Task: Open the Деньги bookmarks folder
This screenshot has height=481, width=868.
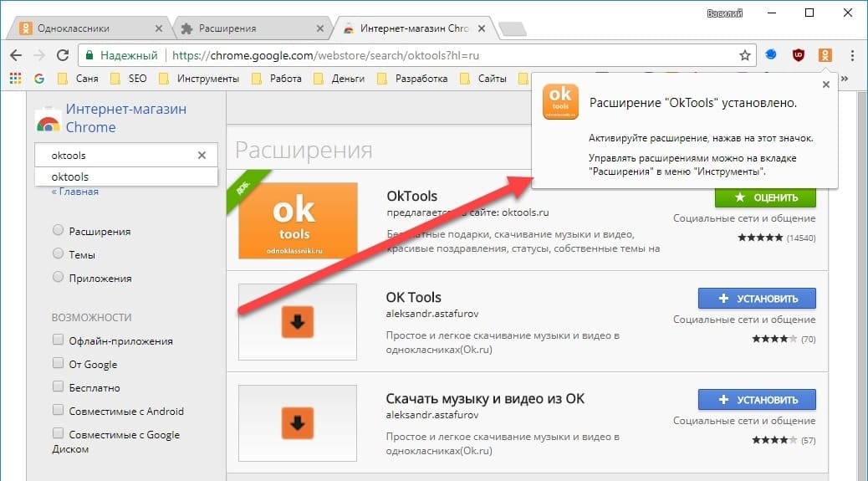Action: [x=339, y=79]
